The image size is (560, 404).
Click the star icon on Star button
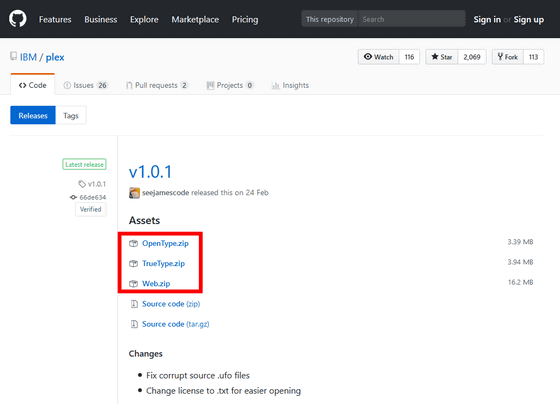[x=435, y=56]
